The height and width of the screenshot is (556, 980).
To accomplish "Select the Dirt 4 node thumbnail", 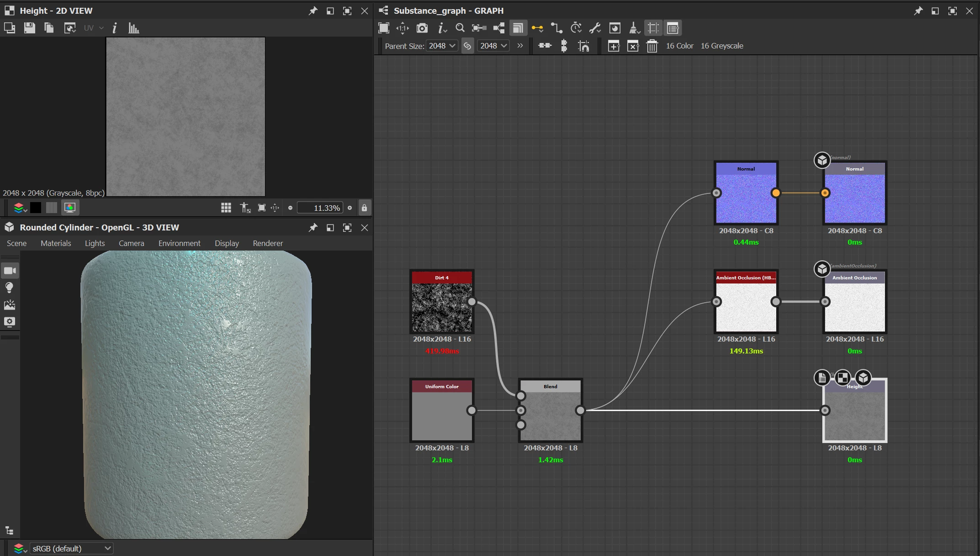I will point(442,307).
